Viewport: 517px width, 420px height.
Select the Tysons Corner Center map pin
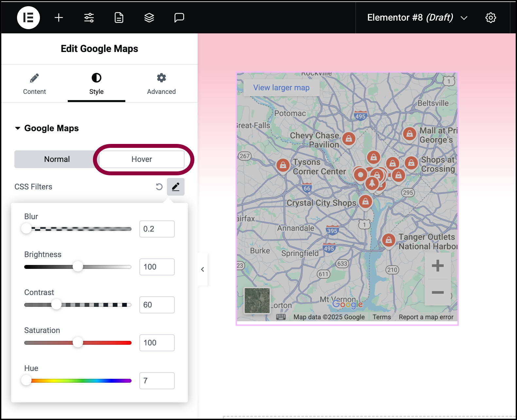[x=283, y=166]
